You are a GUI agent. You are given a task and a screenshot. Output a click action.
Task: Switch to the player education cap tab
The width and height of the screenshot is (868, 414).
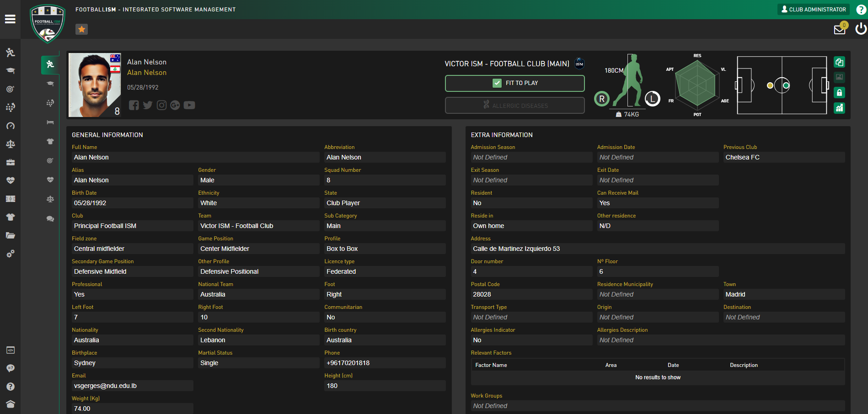50,84
